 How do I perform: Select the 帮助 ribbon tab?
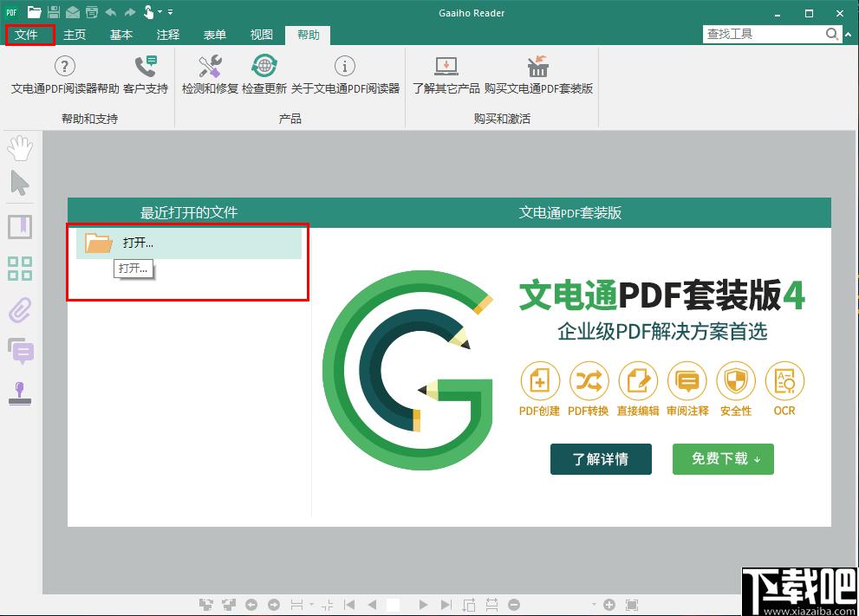tap(308, 35)
